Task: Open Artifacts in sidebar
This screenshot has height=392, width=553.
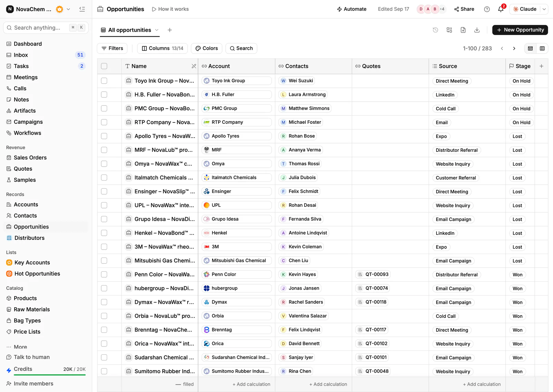Action: (46, 111)
